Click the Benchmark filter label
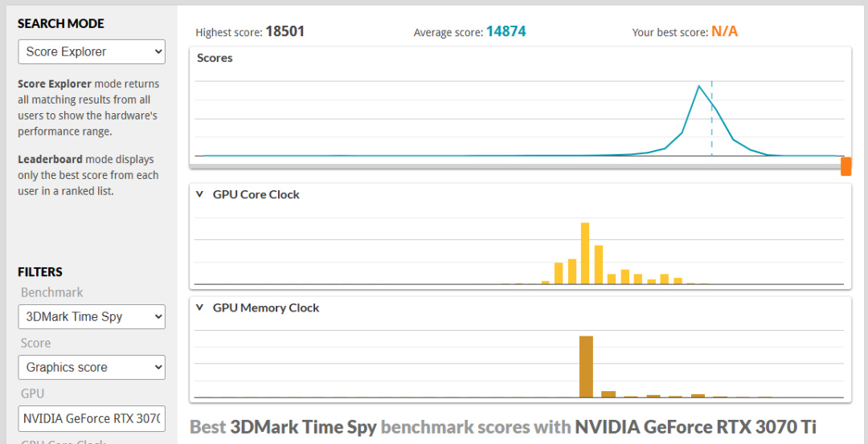 pyautogui.click(x=52, y=292)
